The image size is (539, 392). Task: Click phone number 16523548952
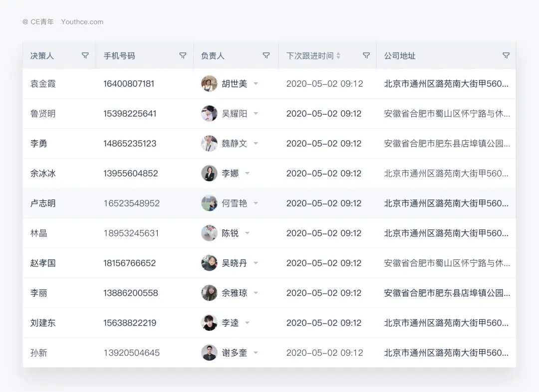pos(132,203)
